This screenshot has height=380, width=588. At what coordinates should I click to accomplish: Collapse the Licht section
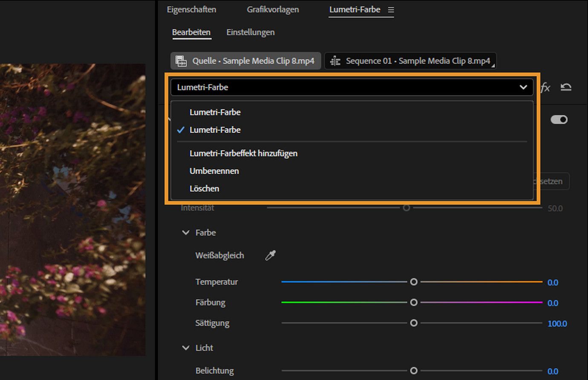[185, 348]
